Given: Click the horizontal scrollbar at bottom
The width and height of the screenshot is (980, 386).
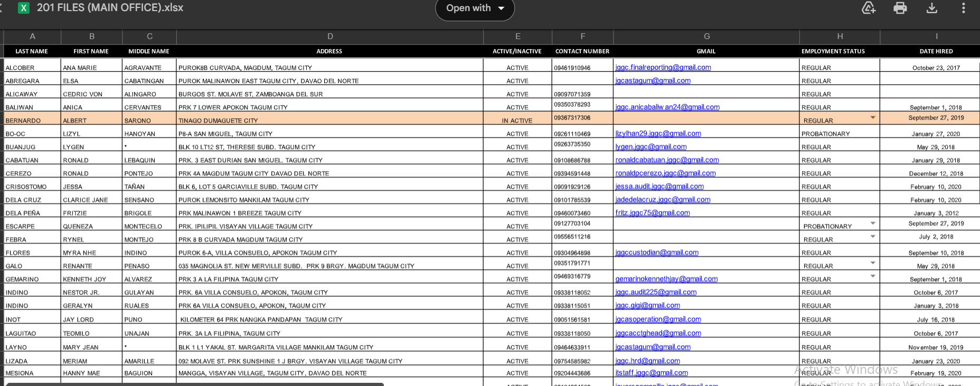Looking at the screenshot, I should pyautogui.click(x=195, y=384).
